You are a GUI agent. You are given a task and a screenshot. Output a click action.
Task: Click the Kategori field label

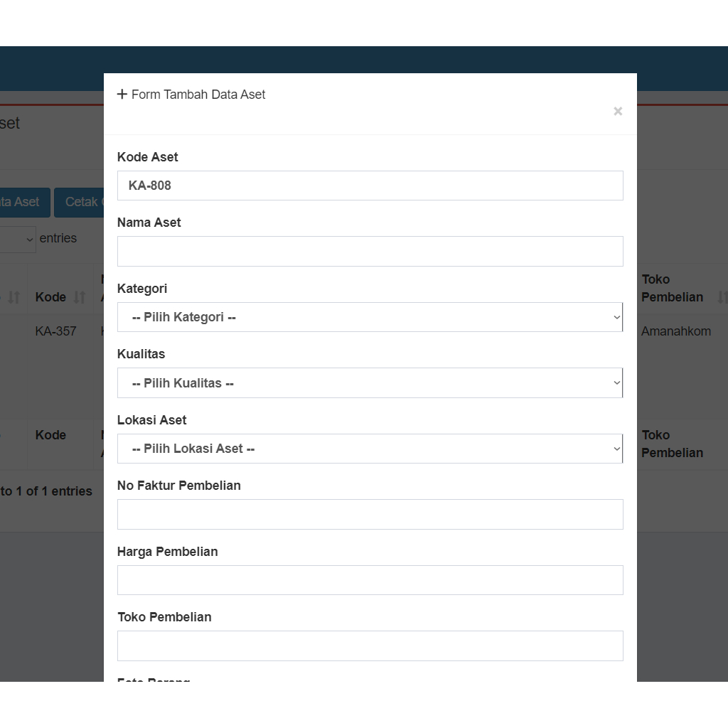pyautogui.click(x=142, y=289)
